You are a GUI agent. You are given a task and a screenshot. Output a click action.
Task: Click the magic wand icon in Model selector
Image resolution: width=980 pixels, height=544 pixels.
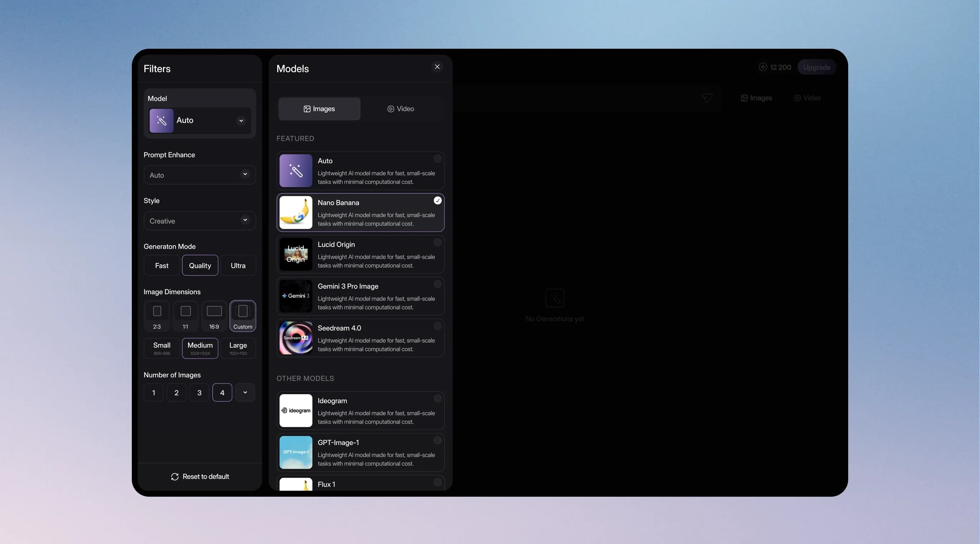[161, 121]
